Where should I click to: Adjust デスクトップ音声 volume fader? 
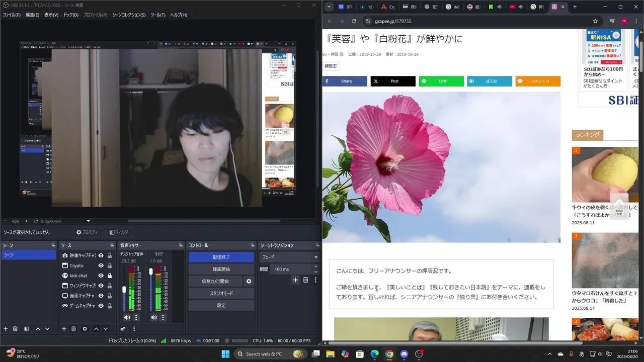[x=124, y=290]
